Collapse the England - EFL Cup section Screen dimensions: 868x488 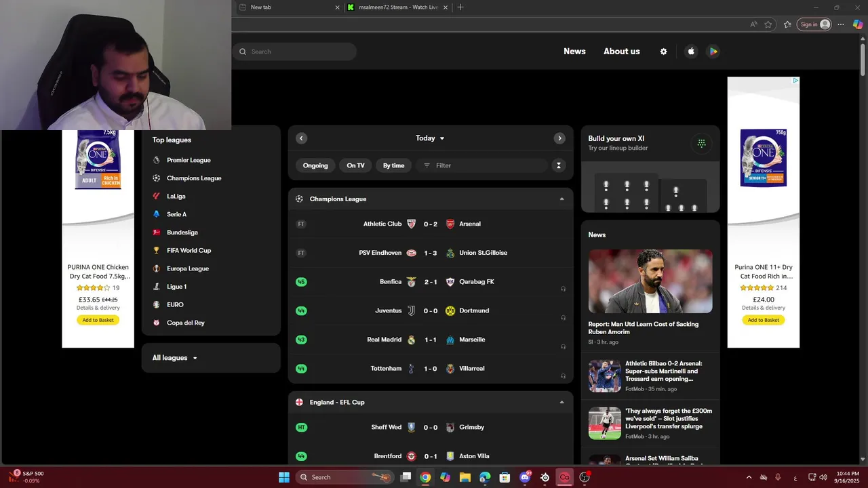561,402
